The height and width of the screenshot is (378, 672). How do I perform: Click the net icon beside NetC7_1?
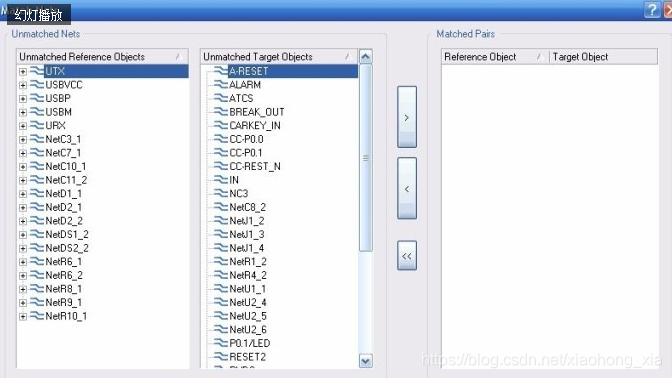(37, 153)
